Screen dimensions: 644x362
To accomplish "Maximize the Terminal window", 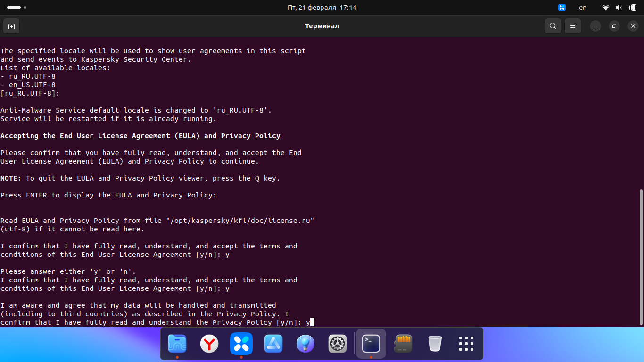I will (614, 26).
